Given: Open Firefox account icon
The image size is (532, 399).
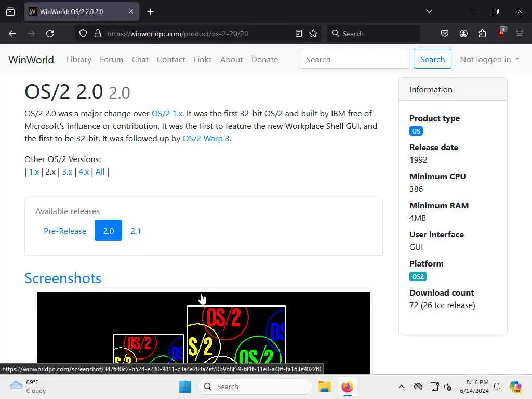Looking at the screenshot, I should (463, 34).
